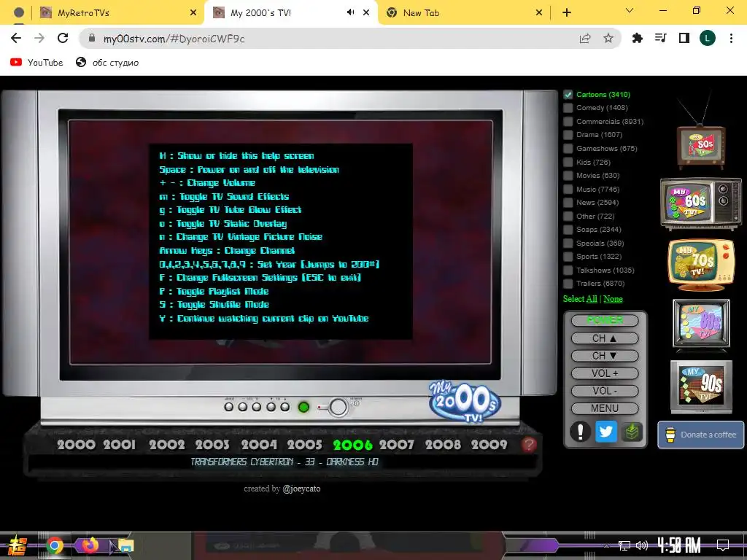This screenshot has width=747, height=560.
Task: Click the VOL + button
Action: [605, 373]
